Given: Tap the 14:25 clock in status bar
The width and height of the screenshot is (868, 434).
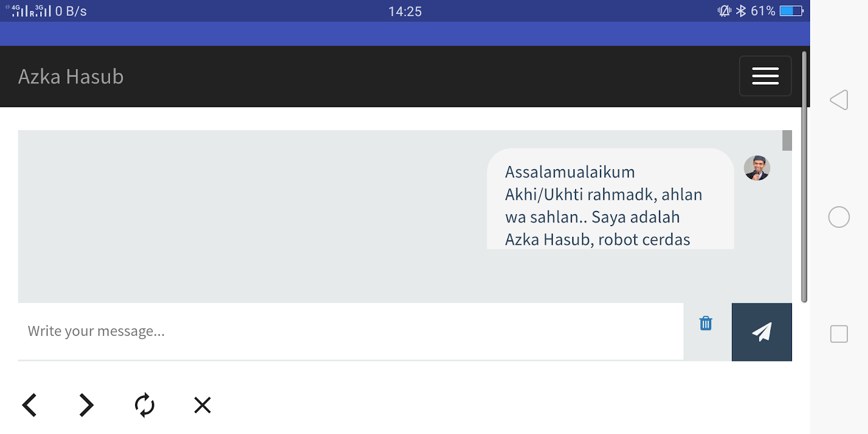Looking at the screenshot, I should click(x=405, y=11).
